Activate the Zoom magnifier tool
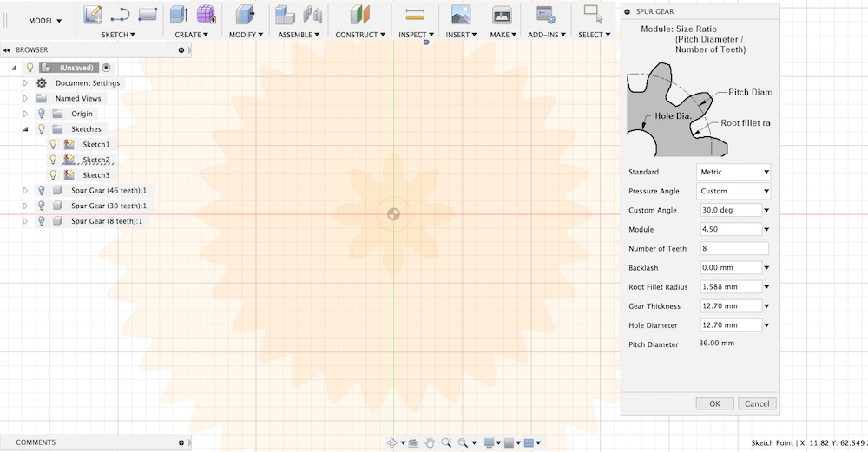 [x=445, y=442]
